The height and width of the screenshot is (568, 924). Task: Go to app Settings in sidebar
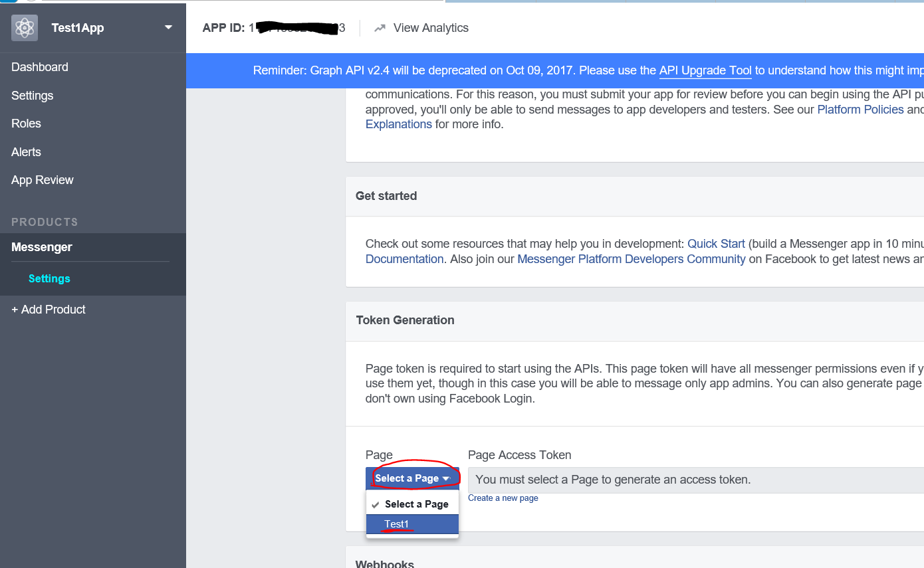[33, 96]
